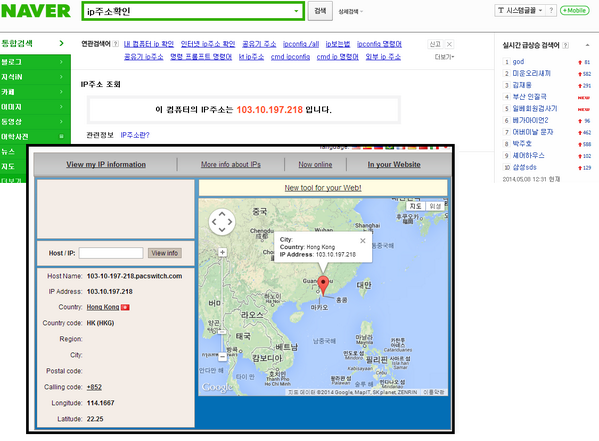Select the 지식iN sidebar tab
Viewport: 599px width, 441px height.
coord(35,77)
